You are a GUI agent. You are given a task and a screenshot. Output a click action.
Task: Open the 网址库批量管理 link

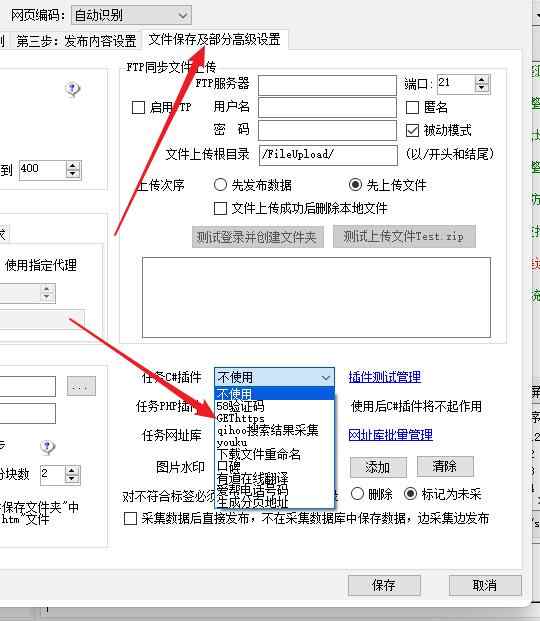(391, 435)
